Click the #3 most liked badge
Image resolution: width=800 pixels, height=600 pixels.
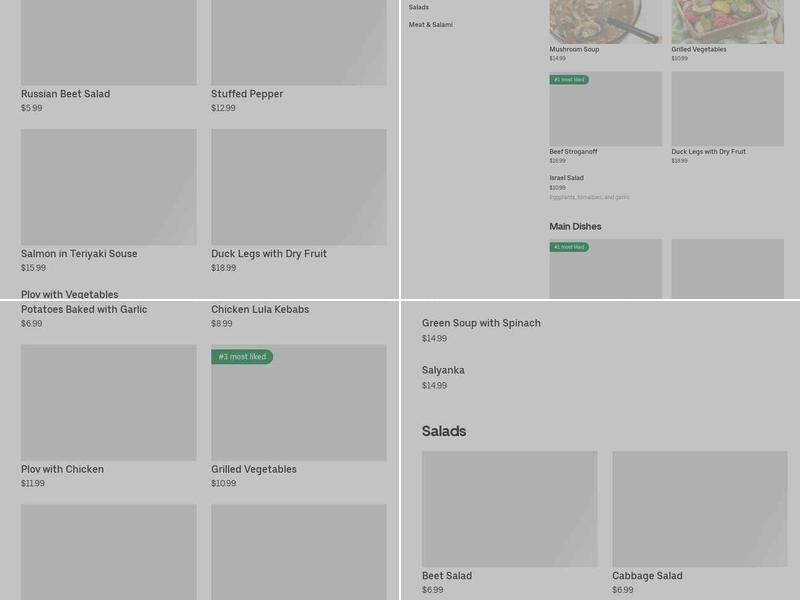pyautogui.click(x=242, y=357)
